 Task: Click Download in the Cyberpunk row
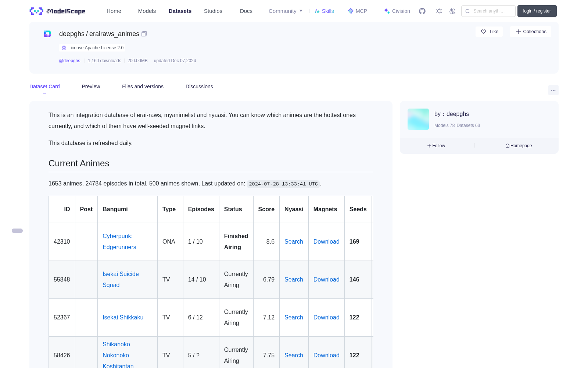326,241
